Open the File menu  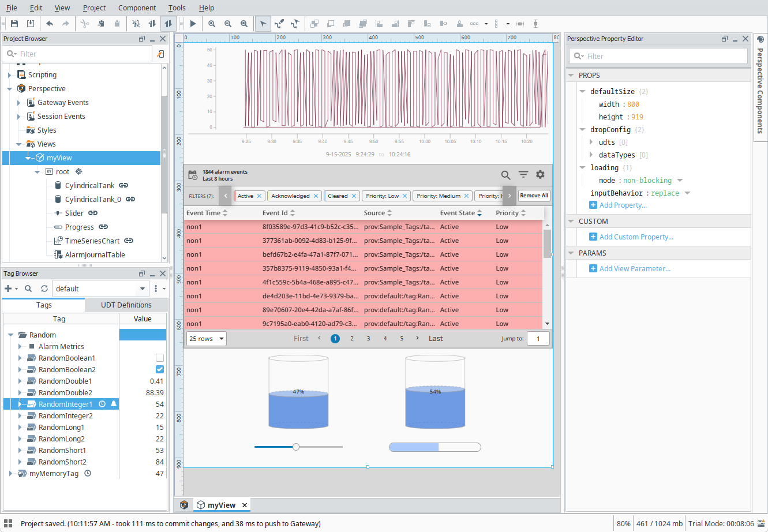tap(12, 8)
